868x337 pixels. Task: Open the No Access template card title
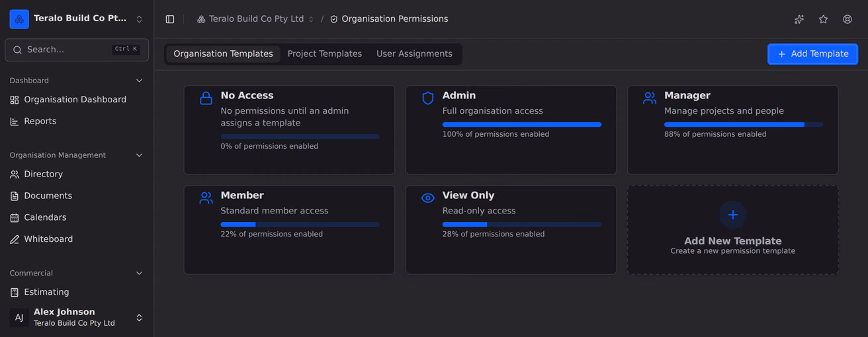[247, 96]
